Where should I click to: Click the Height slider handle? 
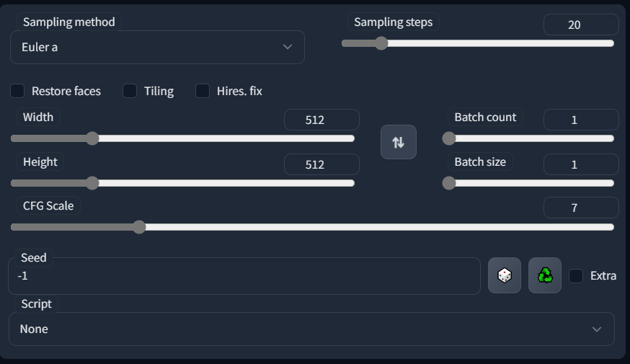click(x=92, y=183)
